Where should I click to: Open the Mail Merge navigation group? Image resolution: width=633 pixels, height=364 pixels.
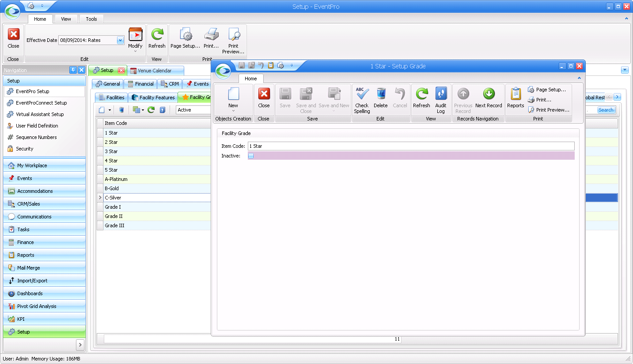[44, 268]
